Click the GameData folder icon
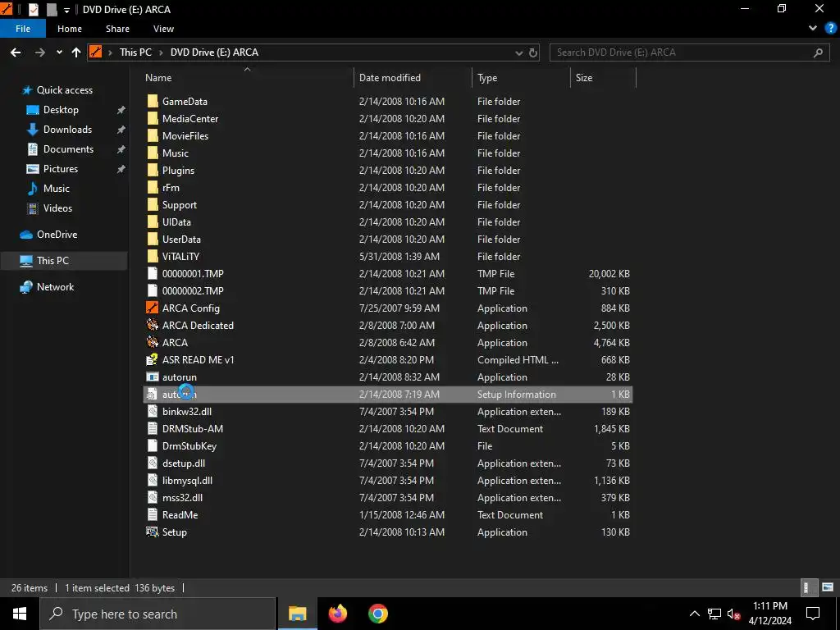 click(152, 101)
